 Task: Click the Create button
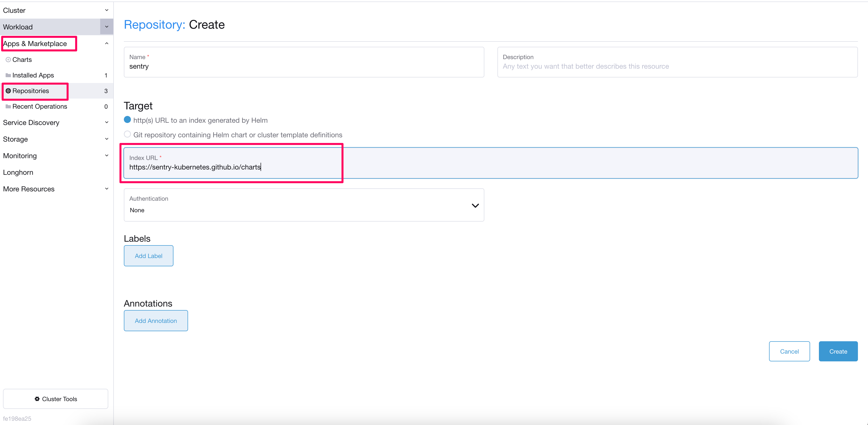[x=838, y=351]
